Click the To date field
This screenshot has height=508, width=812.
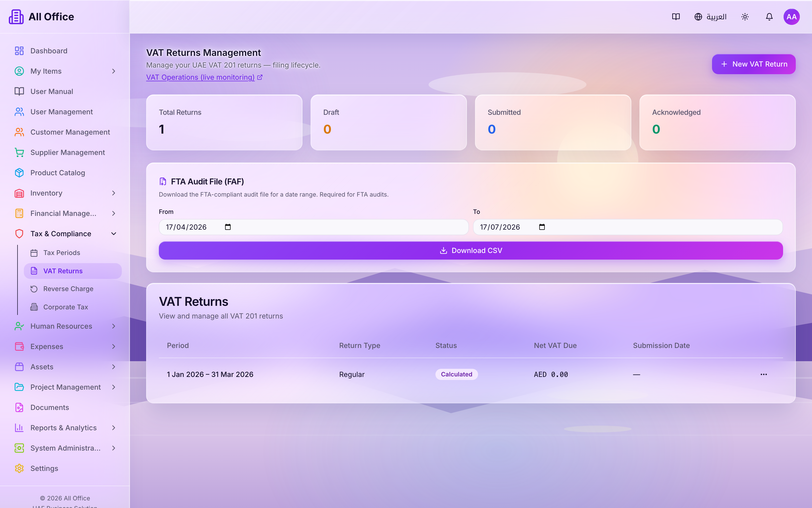click(628, 227)
